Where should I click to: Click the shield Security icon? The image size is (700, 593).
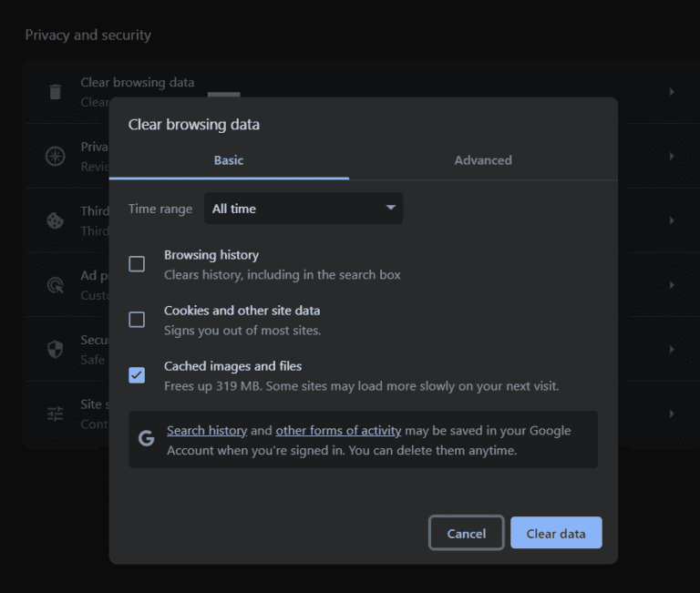(x=56, y=349)
